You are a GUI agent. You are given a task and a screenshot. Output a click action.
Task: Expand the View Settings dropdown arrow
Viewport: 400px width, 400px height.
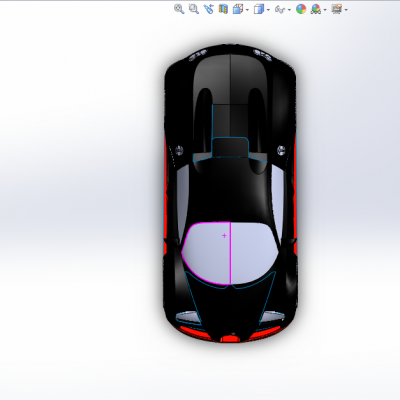point(346,10)
